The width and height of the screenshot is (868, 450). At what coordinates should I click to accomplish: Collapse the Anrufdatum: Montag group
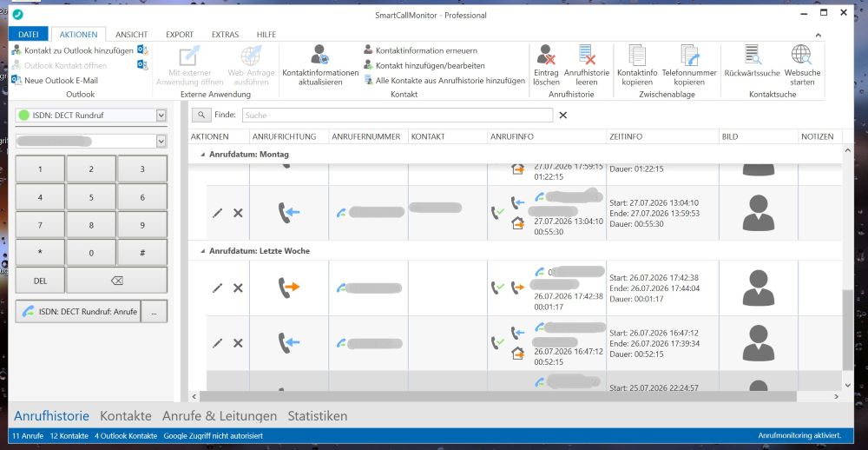(x=202, y=155)
